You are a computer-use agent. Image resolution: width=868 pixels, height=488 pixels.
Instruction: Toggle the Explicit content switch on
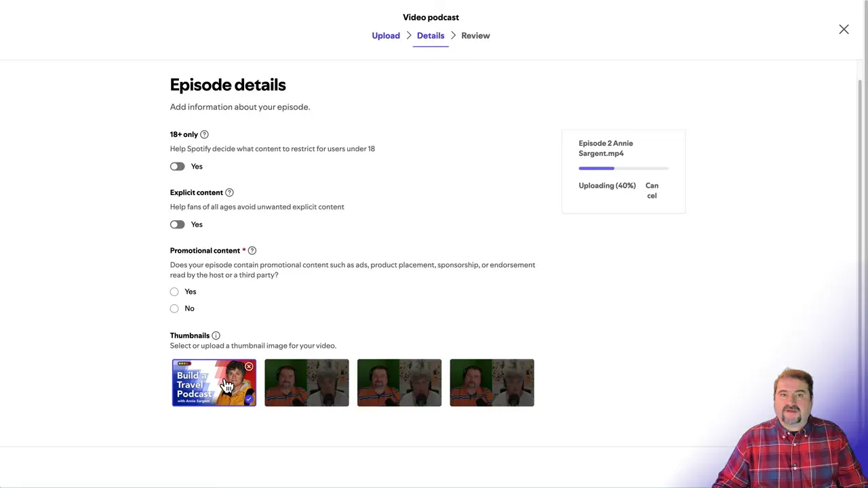tap(177, 224)
